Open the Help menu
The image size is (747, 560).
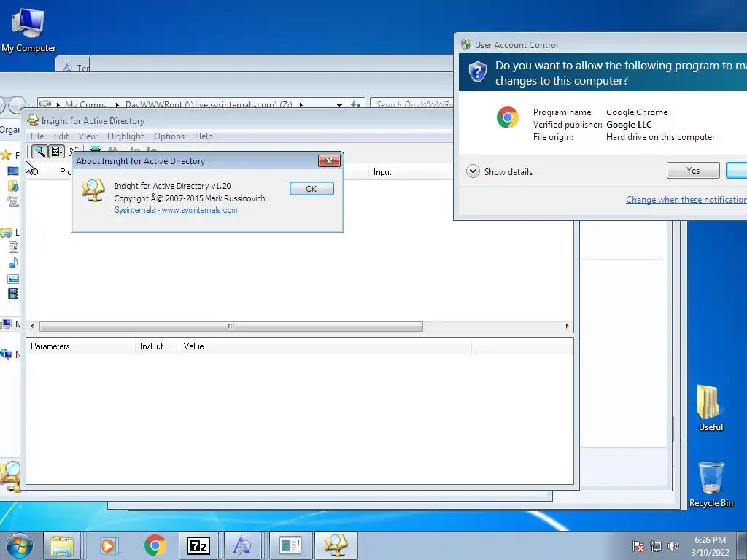(204, 136)
